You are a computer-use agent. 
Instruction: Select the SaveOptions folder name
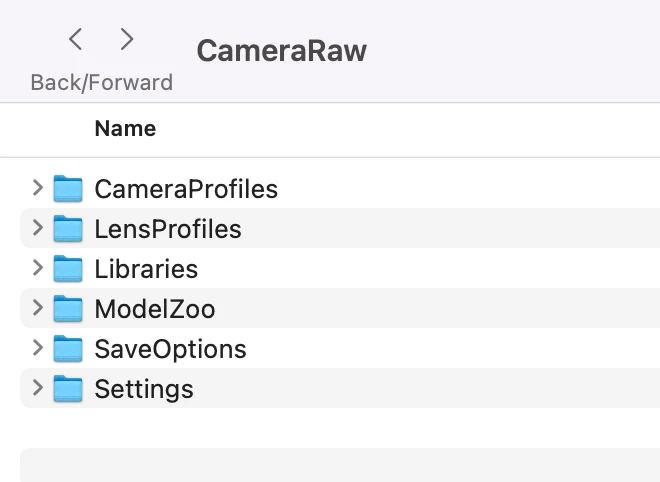pos(170,349)
